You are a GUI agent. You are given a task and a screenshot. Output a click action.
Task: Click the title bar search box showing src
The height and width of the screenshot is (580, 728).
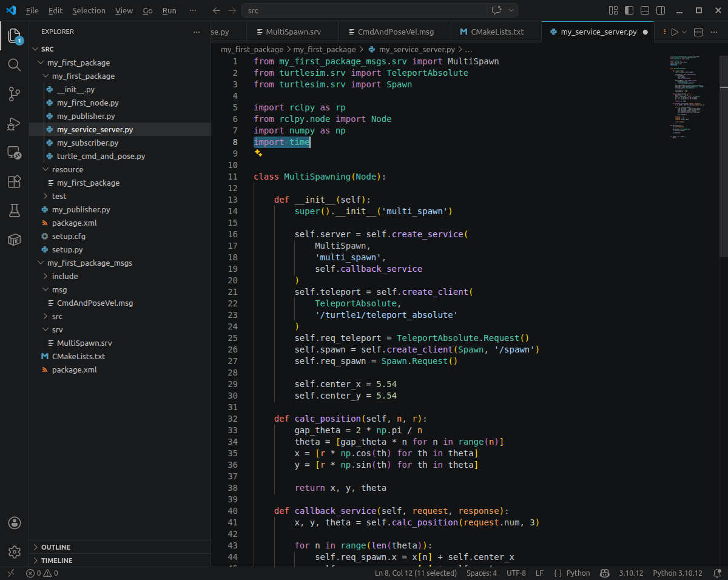tap(380, 10)
